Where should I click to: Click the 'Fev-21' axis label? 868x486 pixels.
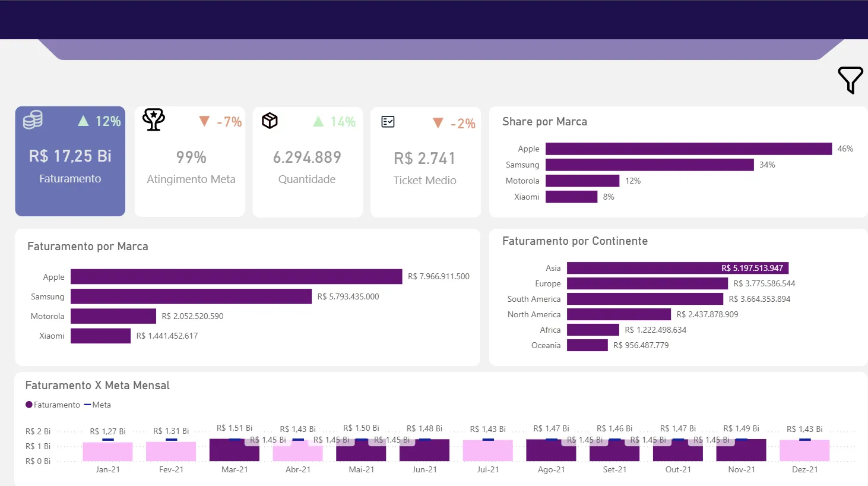point(171,469)
